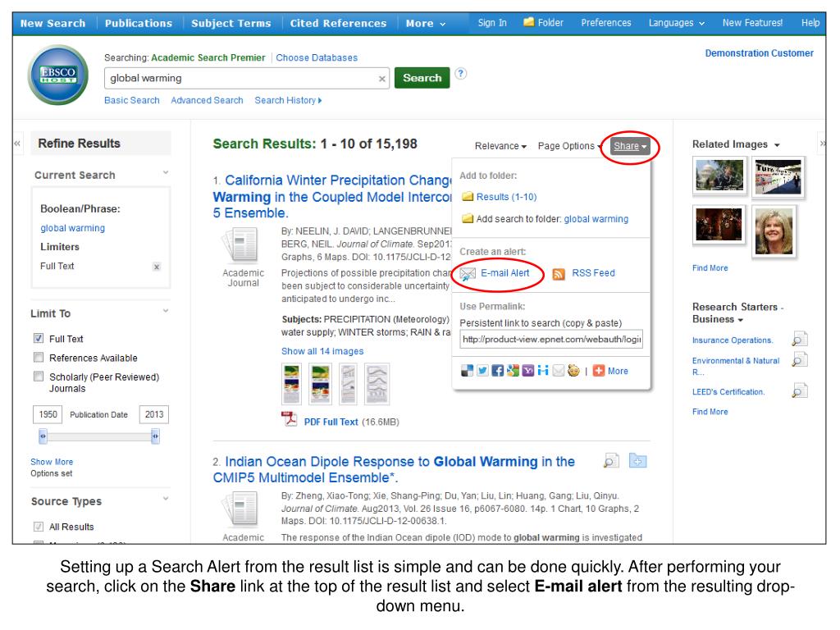The height and width of the screenshot is (630, 840).
Task: Click Sign In in the top bar
Action: pyautogui.click(x=492, y=22)
